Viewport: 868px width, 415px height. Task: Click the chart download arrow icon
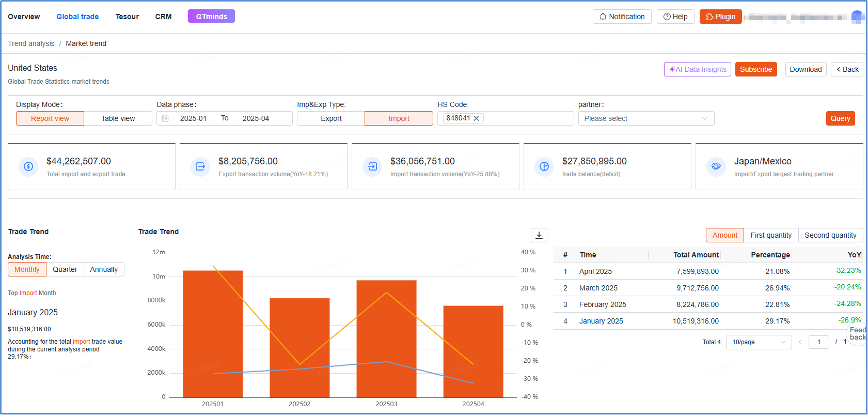[x=539, y=235]
